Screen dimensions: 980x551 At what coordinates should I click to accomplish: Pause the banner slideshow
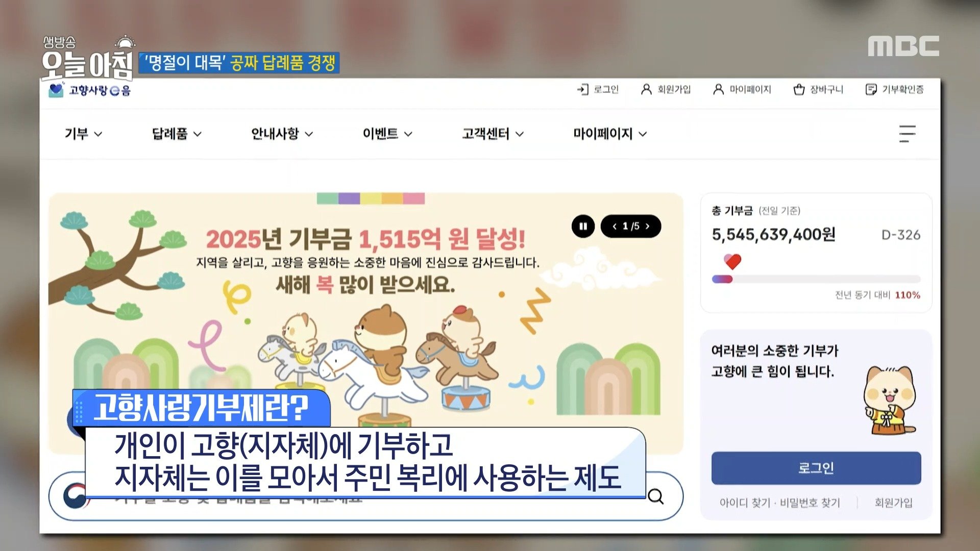click(x=583, y=226)
